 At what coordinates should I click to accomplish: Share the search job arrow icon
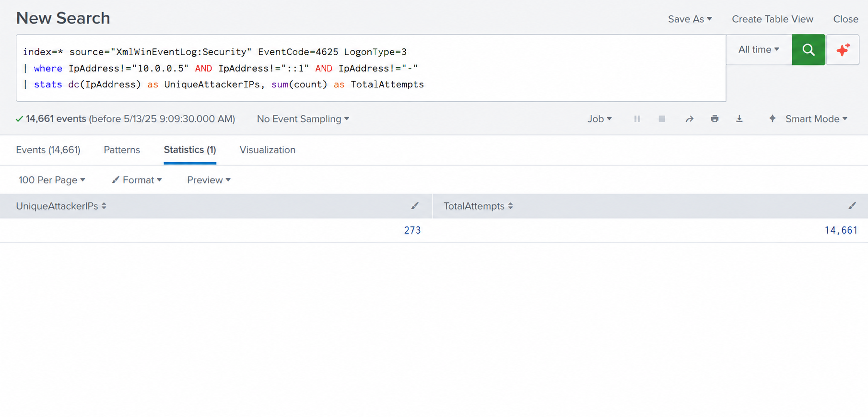point(689,119)
